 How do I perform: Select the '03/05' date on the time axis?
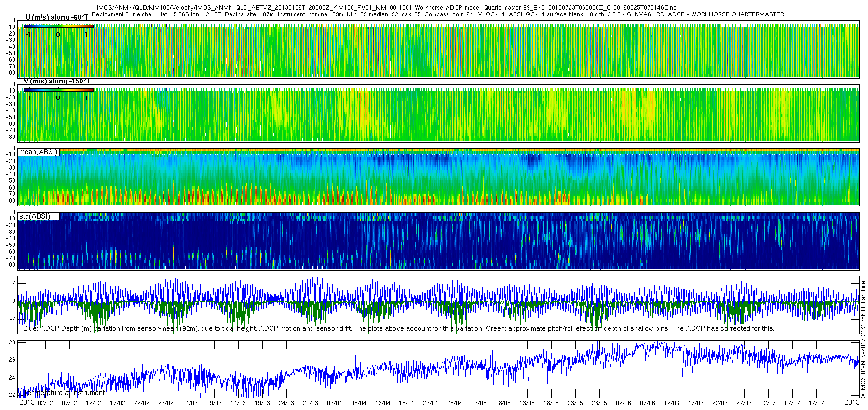point(479,403)
